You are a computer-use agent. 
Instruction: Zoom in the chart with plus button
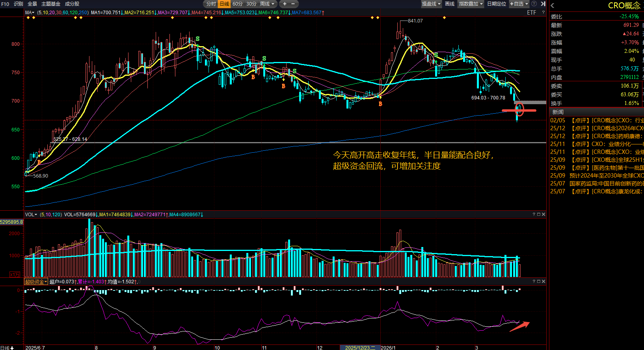pyautogui.click(x=285, y=4)
